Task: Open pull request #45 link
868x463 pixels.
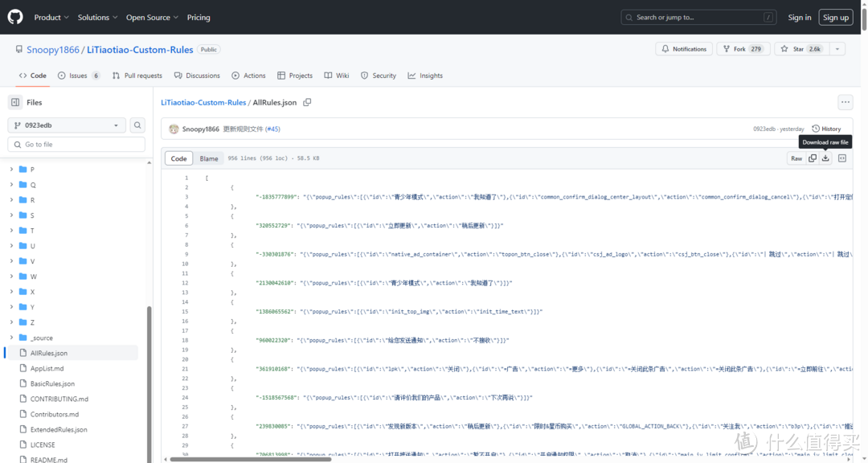Action: [273, 129]
